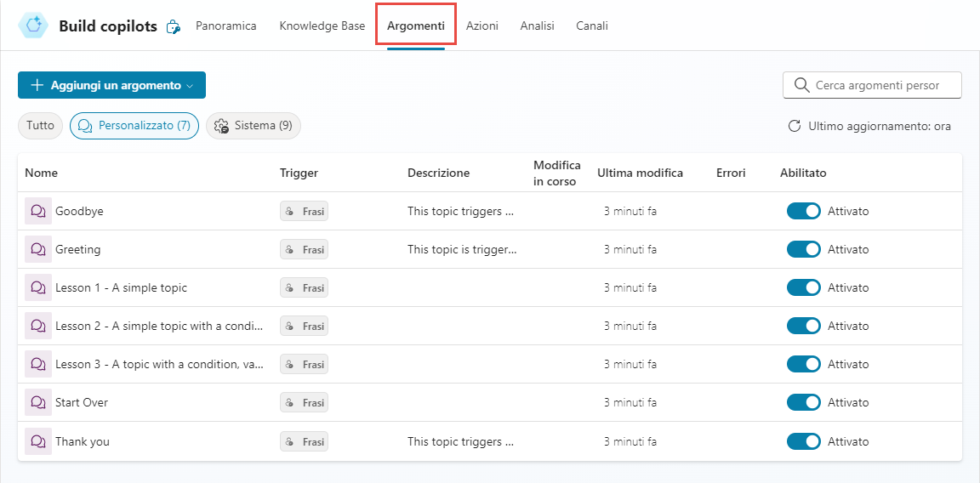Image resolution: width=980 pixels, height=483 pixels.
Task: Select the Argomenti tab
Action: (416, 26)
